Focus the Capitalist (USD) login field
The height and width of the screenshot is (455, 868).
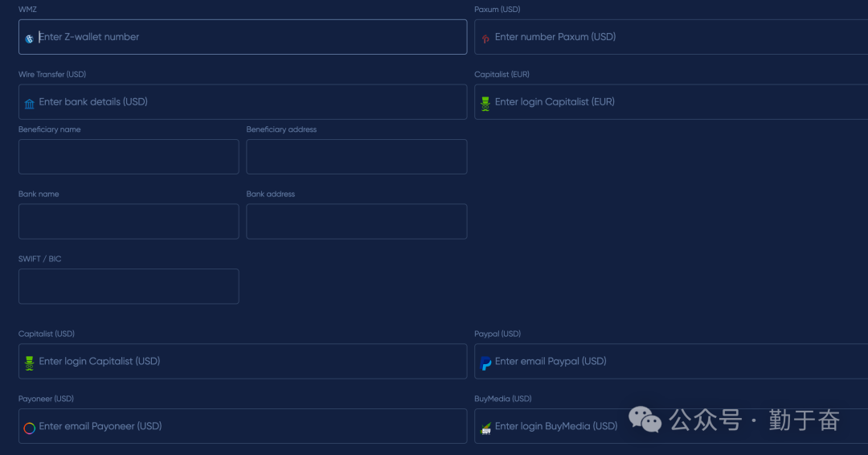243,362
